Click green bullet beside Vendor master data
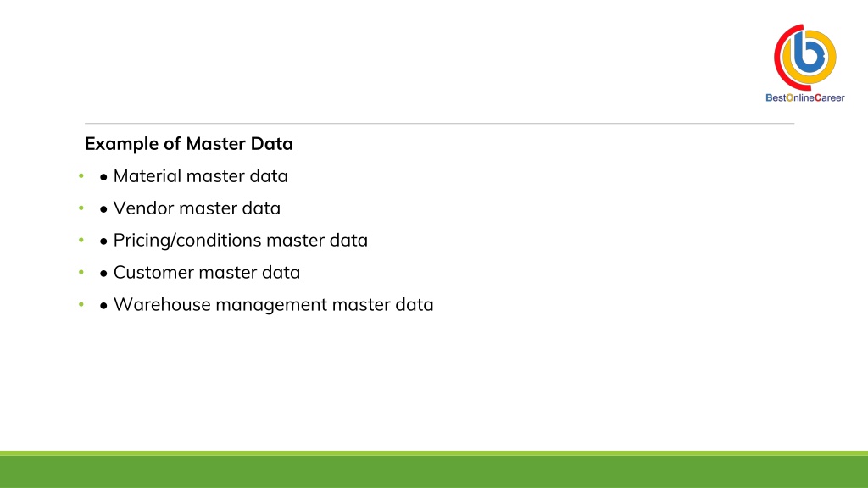This screenshot has height=488, width=868. click(x=81, y=208)
